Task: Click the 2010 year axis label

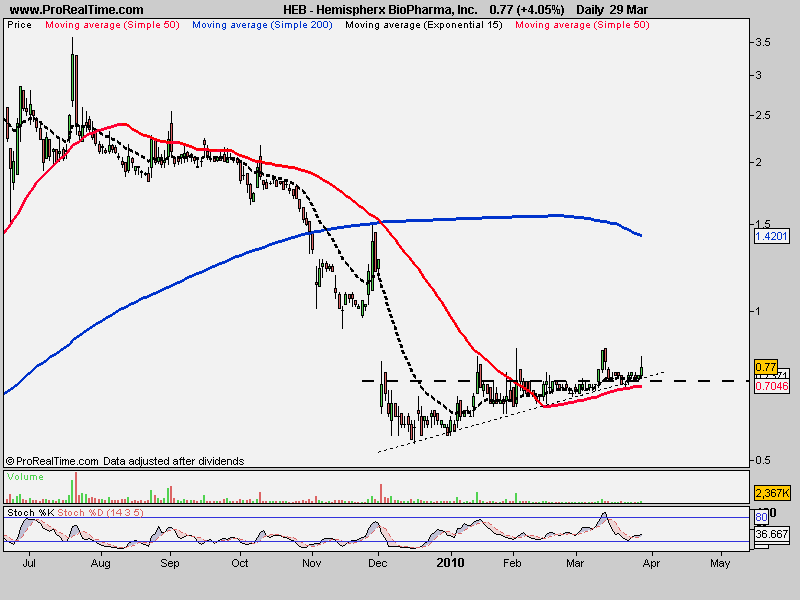Action: click(x=451, y=563)
